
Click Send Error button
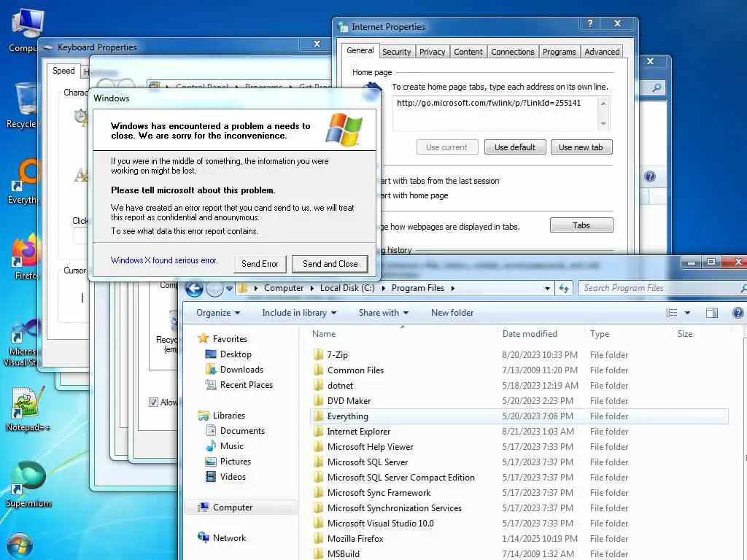[260, 264]
